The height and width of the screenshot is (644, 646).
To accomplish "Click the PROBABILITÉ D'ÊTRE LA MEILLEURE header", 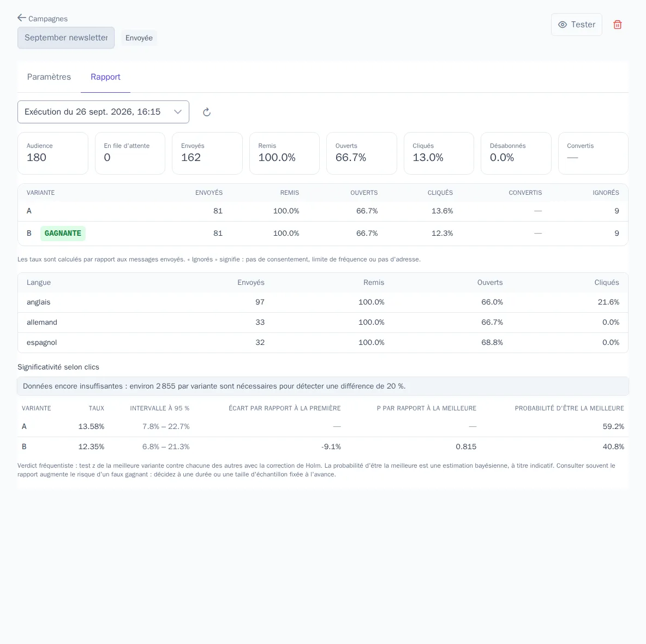I will click(x=570, y=408).
